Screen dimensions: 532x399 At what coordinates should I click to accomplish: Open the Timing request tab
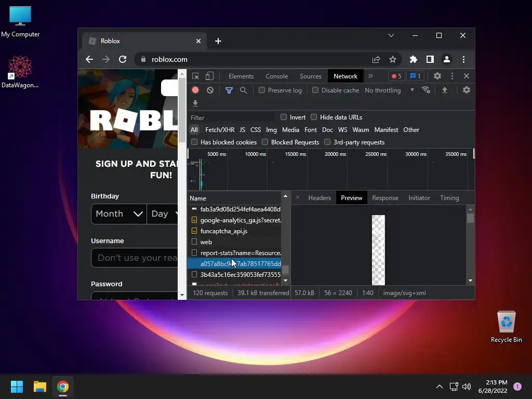click(449, 198)
